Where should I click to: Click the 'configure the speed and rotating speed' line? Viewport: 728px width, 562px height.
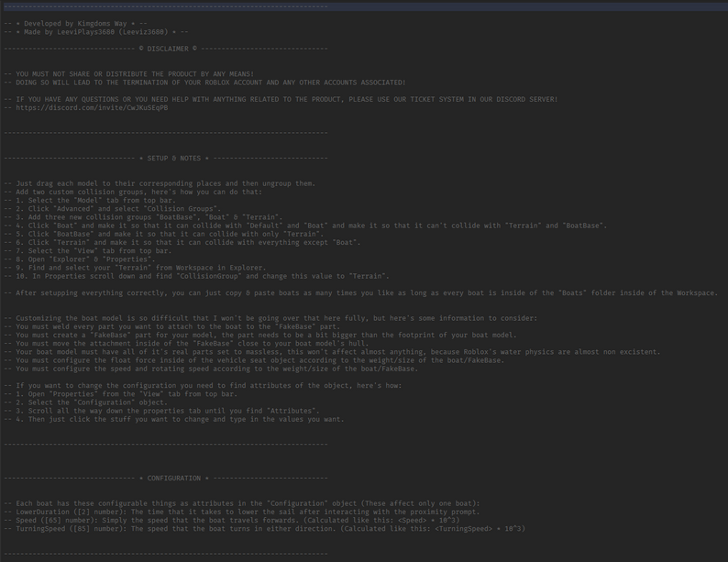pyautogui.click(x=211, y=369)
